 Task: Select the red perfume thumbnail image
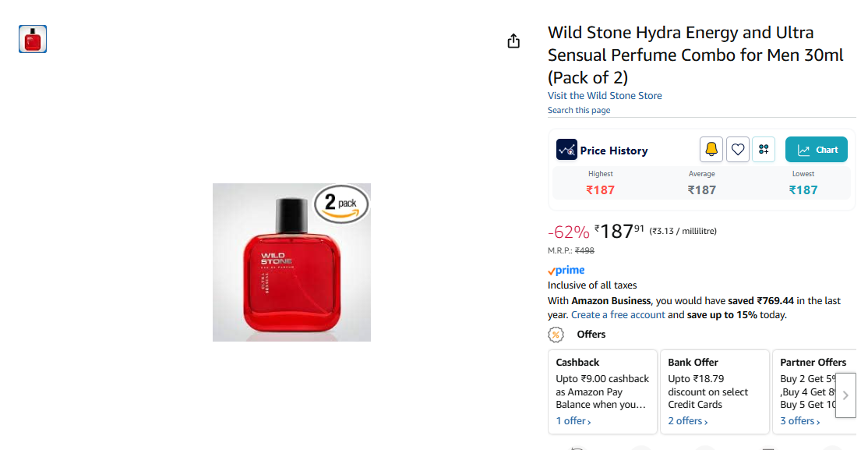tap(33, 39)
